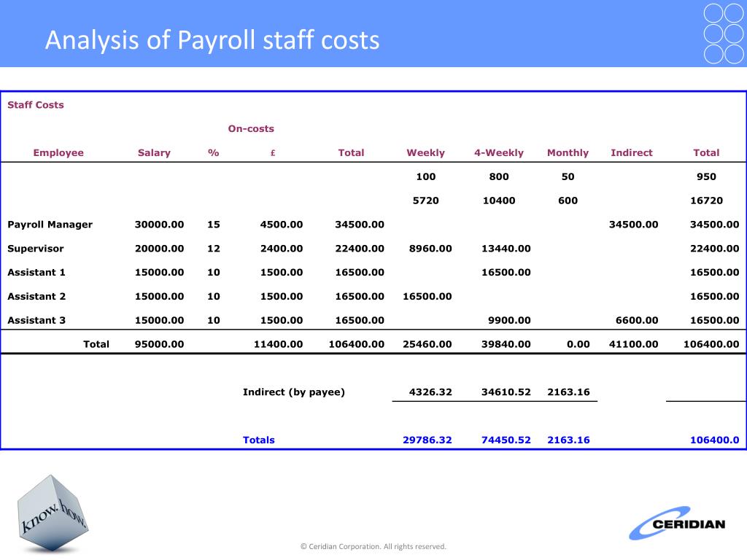Click the 'On-costs' header
The height and width of the screenshot is (560, 747).
click(251, 128)
